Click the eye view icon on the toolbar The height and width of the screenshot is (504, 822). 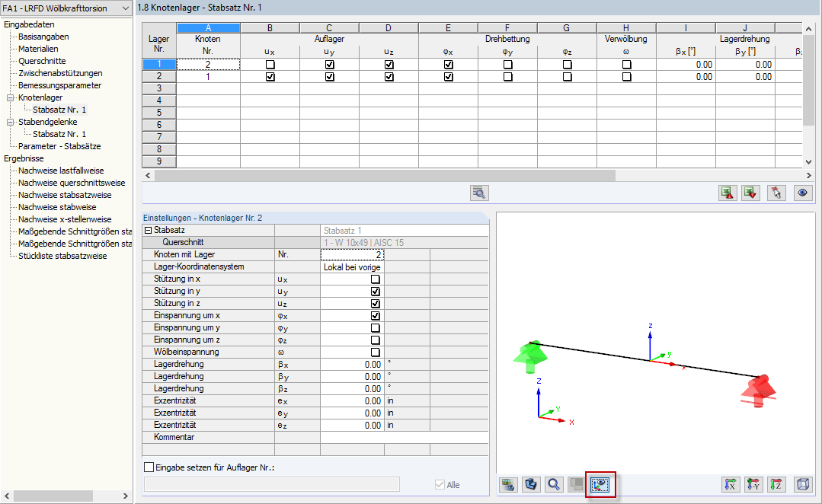pyautogui.click(x=802, y=193)
